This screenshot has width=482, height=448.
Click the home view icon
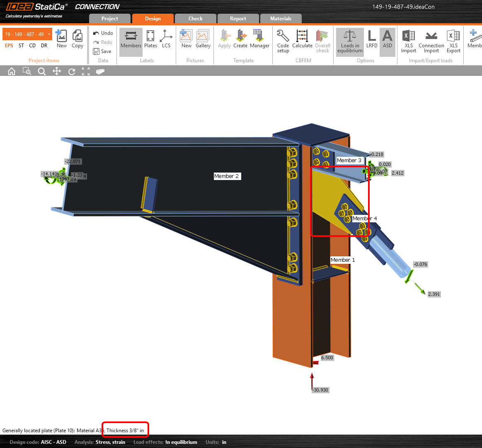tap(12, 71)
